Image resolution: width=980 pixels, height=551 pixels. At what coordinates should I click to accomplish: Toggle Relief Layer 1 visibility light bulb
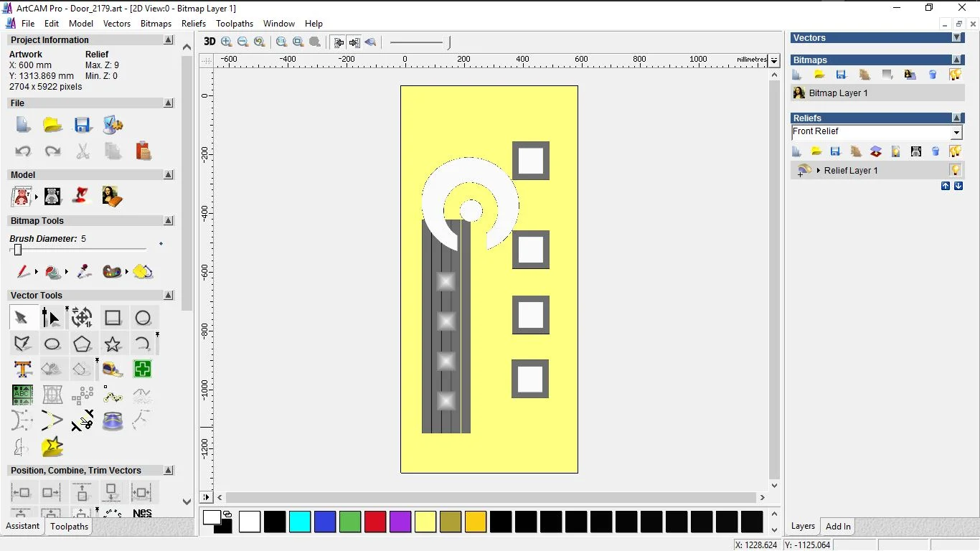pyautogui.click(x=955, y=171)
